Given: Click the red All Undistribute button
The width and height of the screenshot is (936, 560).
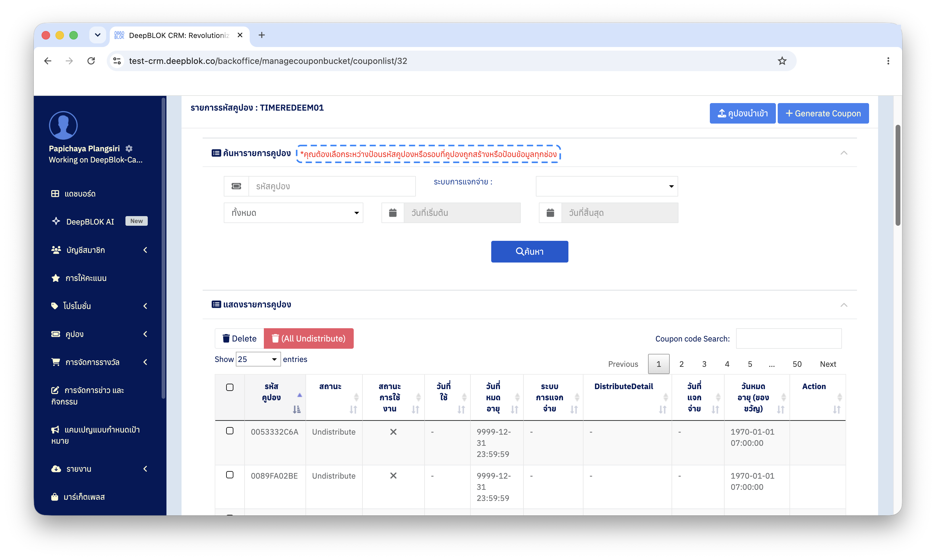Looking at the screenshot, I should pyautogui.click(x=308, y=338).
